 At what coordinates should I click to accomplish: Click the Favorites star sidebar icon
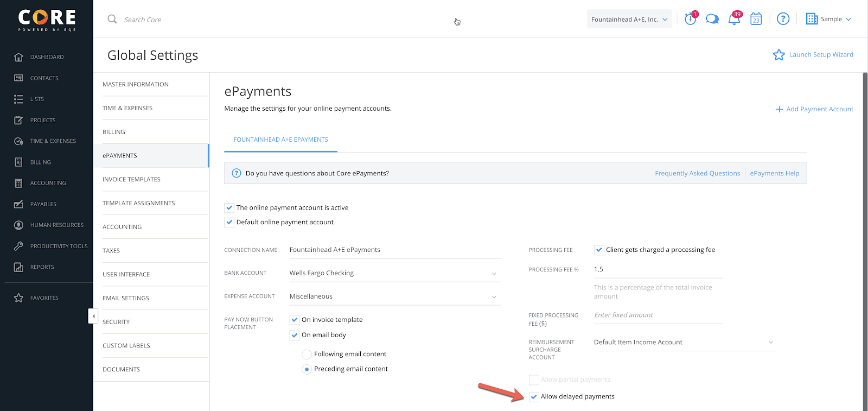point(19,298)
